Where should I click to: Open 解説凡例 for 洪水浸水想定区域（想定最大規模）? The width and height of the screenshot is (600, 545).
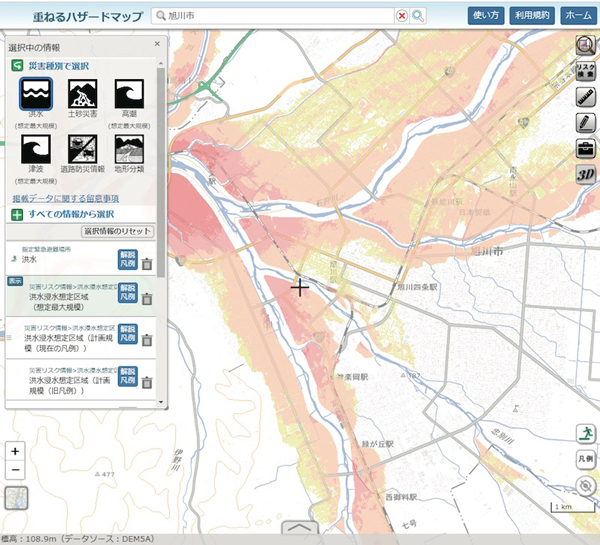(x=127, y=293)
